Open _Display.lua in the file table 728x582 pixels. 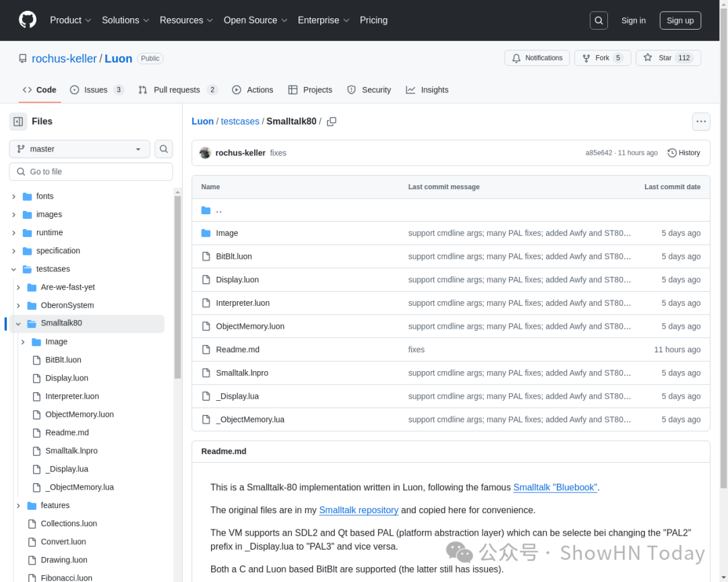coord(237,396)
